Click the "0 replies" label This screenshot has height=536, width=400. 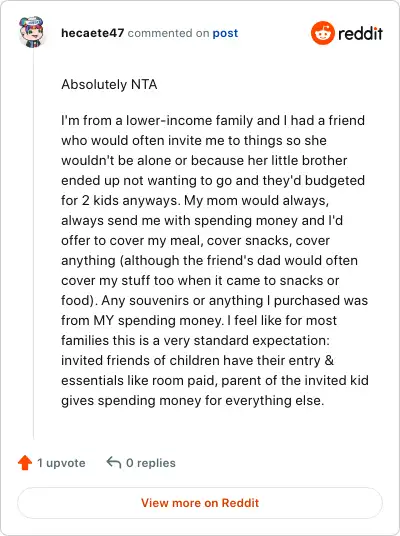point(151,463)
